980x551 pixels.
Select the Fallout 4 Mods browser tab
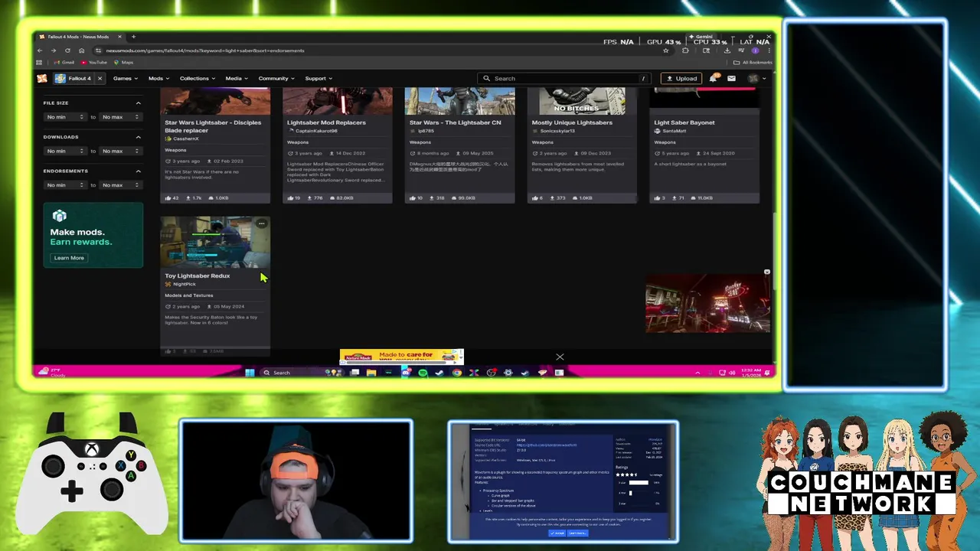tap(80, 37)
